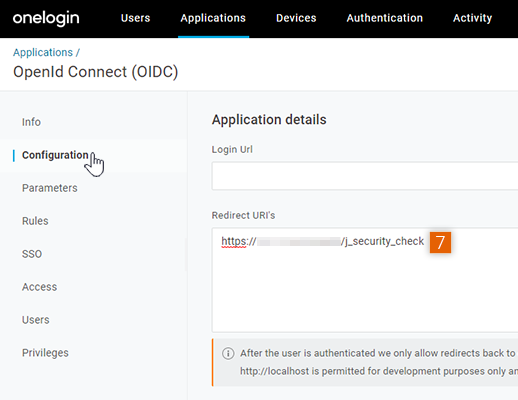
Task: Click the onelogin logo
Action: click(46, 19)
